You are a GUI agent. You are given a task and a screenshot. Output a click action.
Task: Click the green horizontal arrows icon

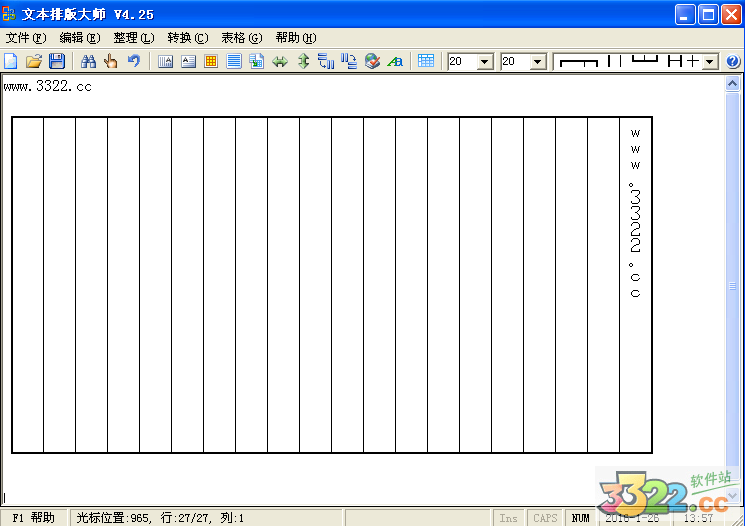coord(280,62)
